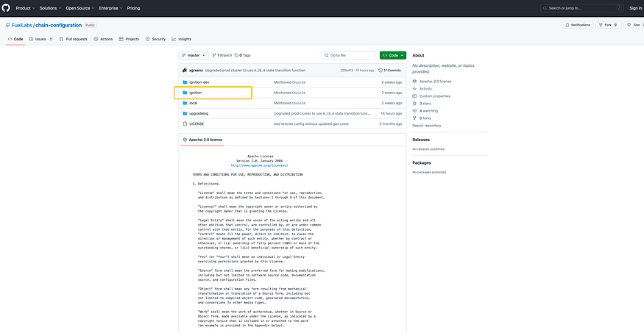Click the Sign in link
644x333 pixels.
[636, 8]
